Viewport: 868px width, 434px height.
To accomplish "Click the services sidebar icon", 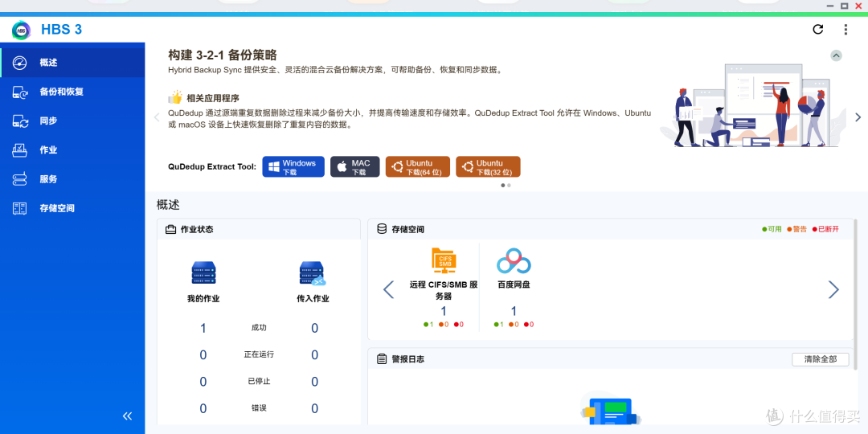I will 19,179.
